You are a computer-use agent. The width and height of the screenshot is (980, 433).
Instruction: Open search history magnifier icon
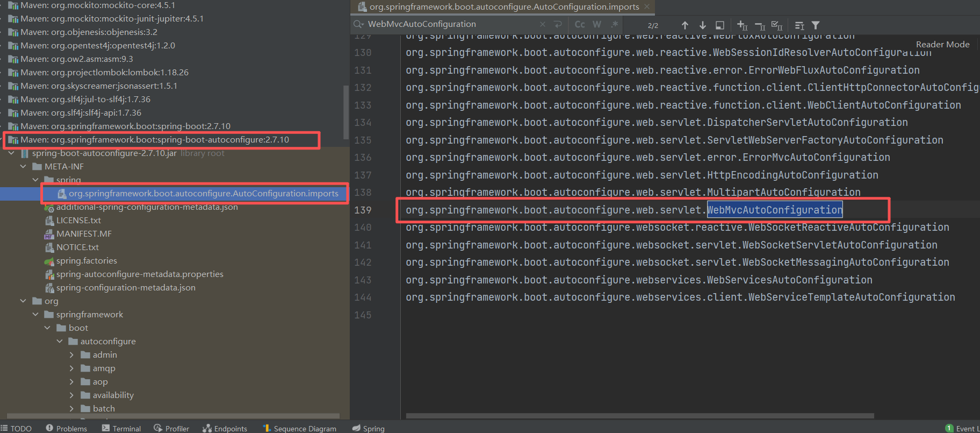(358, 24)
